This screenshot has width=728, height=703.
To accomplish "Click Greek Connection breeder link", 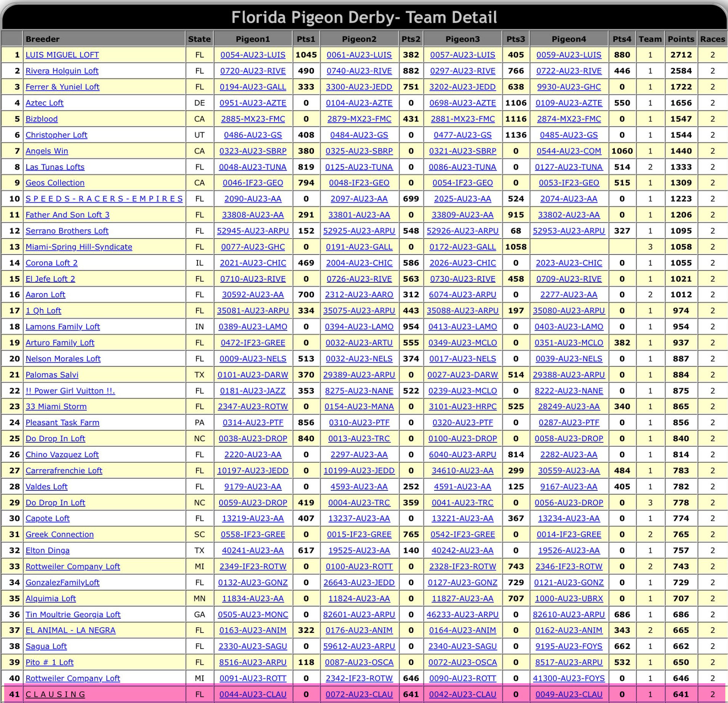I will pyautogui.click(x=59, y=534).
